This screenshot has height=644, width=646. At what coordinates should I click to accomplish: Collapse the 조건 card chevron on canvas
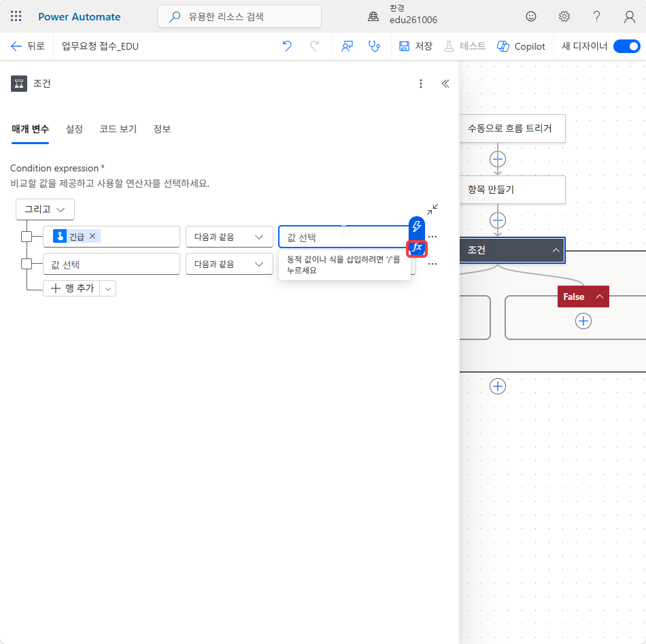coord(556,250)
